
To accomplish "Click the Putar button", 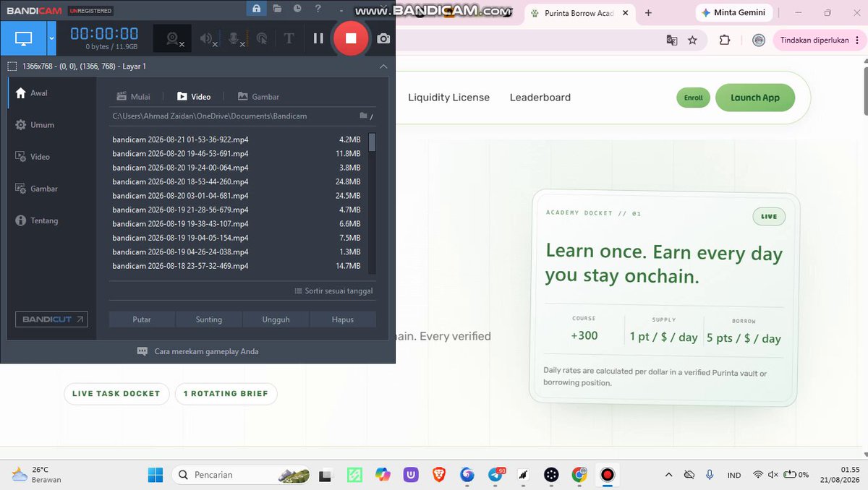I will [x=142, y=319].
